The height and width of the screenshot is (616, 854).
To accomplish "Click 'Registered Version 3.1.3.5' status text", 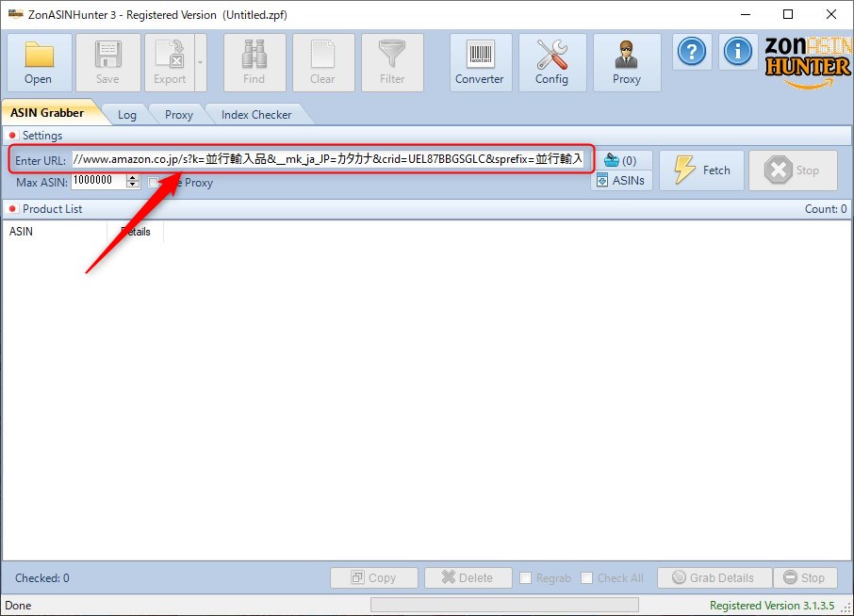I will pos(772,605).
